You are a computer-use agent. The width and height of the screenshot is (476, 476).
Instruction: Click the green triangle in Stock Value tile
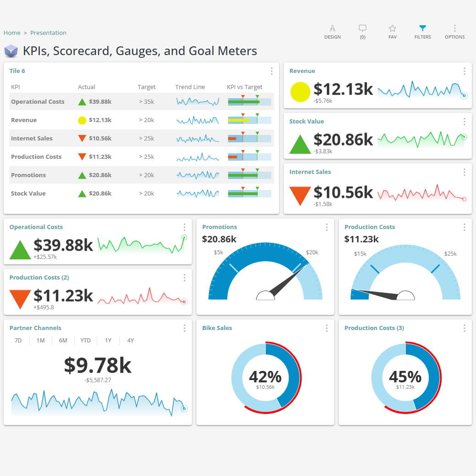(300, 144)
